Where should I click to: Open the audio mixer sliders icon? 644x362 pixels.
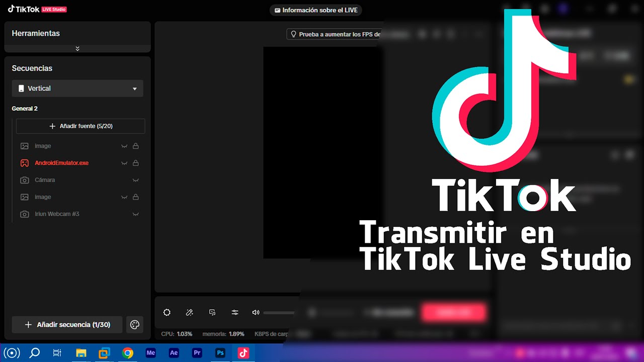point(235,312)
